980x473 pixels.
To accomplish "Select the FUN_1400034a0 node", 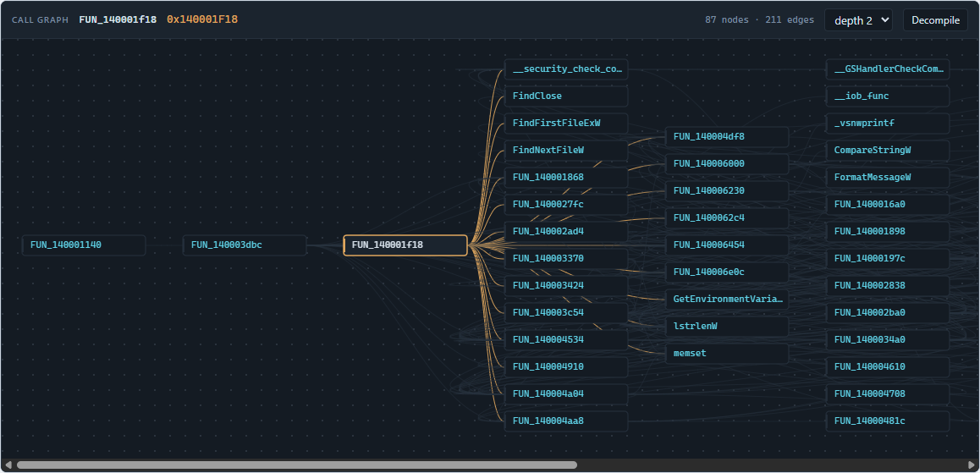I will (x=888, y=340).
